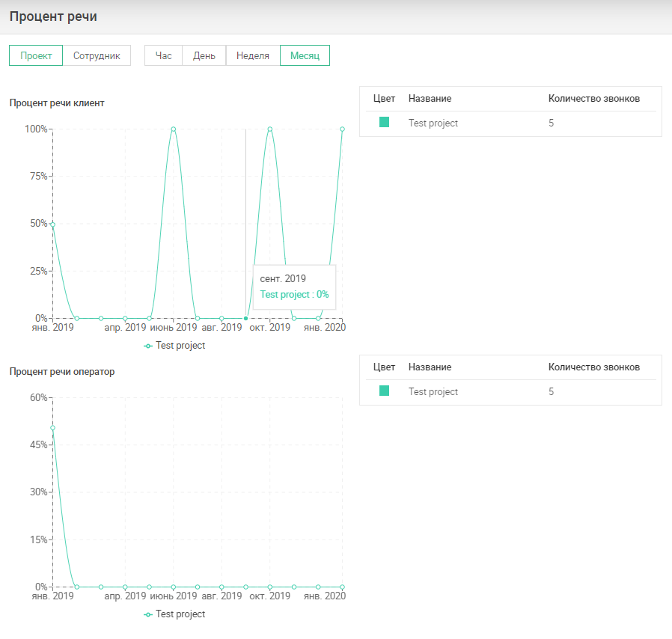Set interval to Час
672x639 pixels.
coord(163,55)
